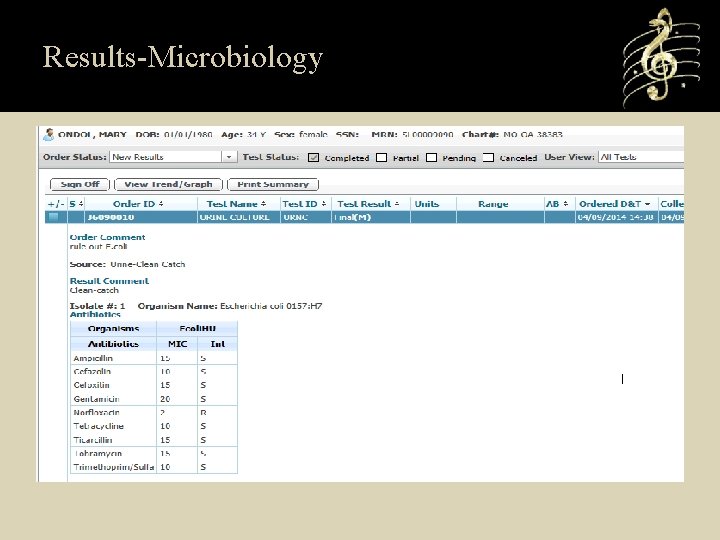The width and height of the screenshot is (720, 540).
Task: Select the Norfloxacin antibiotic row
Action: [154, 412]
